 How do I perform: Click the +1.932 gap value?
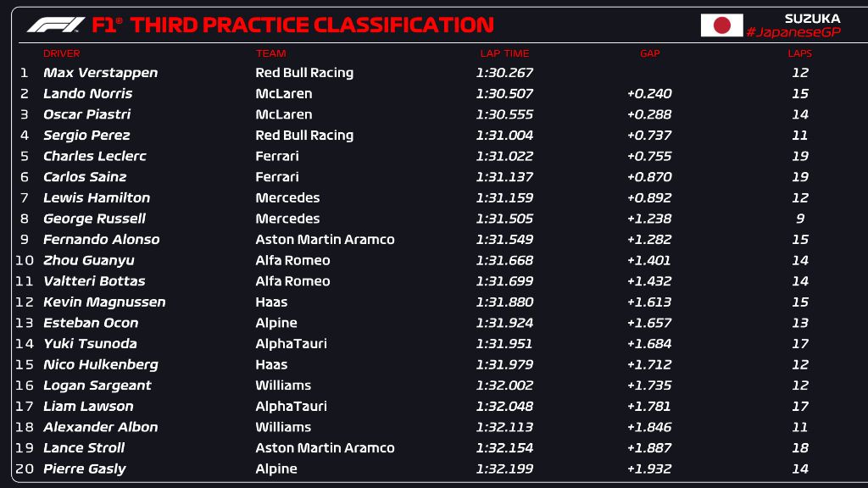(x=649, y=469)
